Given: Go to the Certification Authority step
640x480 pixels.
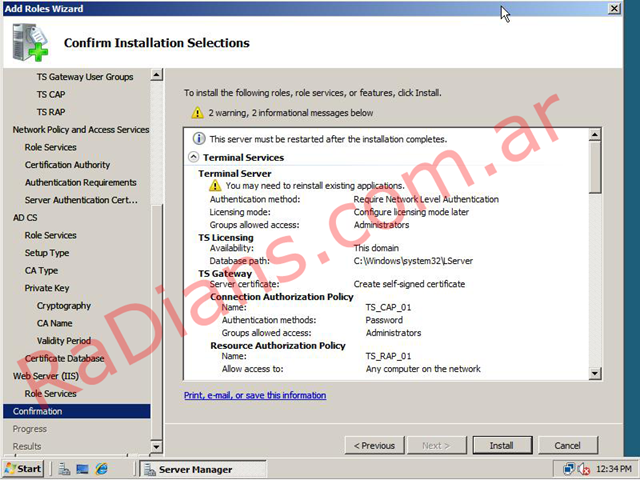Looking at the screenshot, I should (x=67, y=165).
